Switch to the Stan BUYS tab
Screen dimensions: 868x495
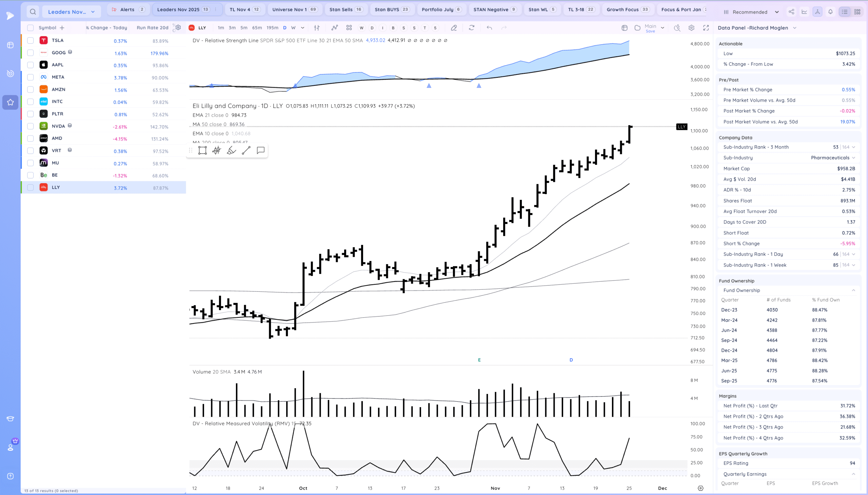[391, 9]
